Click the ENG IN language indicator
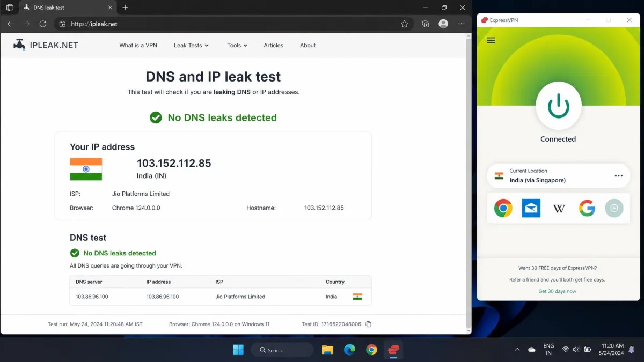This screenshot has height=362, width=644. 548,350
